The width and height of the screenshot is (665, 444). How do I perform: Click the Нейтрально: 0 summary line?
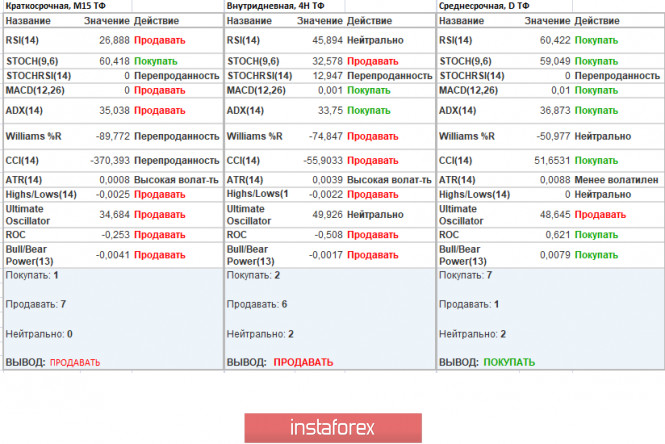[39, 334]
